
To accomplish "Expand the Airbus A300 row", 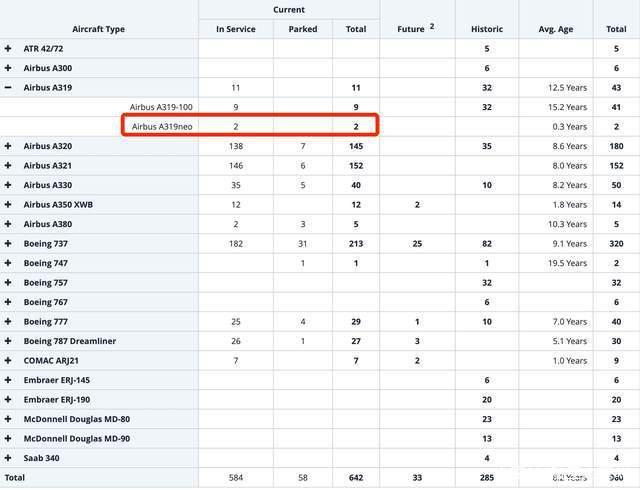I will coord(8,68).
